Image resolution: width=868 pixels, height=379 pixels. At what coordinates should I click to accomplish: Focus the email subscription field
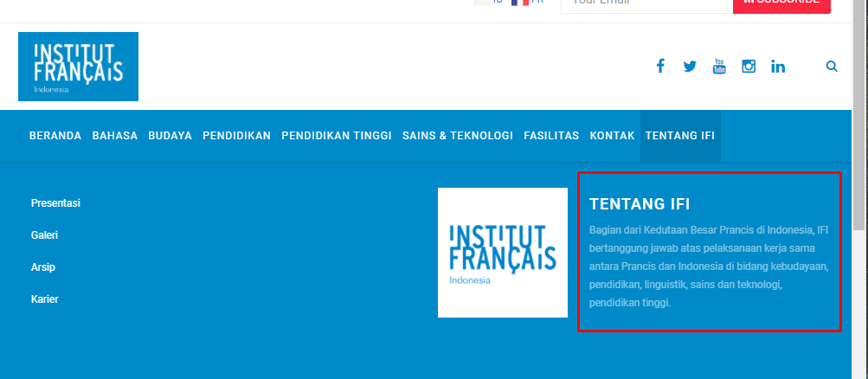pyautogui.click(x=646, y=5)
